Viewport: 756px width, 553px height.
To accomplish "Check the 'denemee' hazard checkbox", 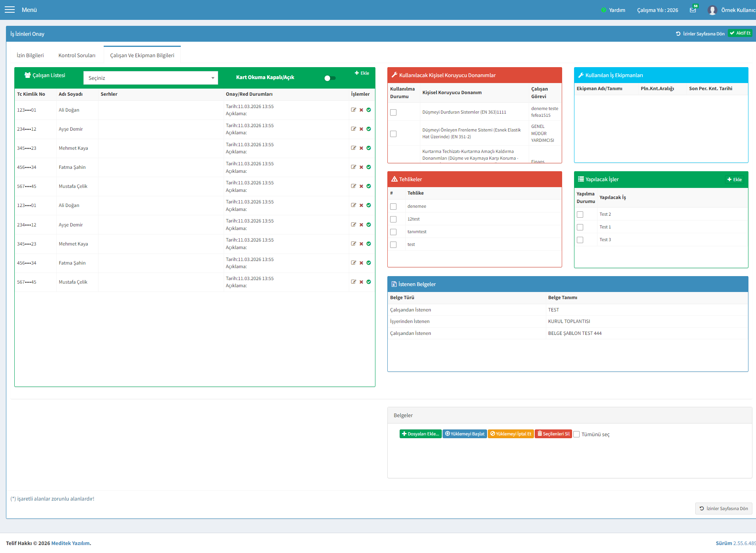I will [393, 207].
